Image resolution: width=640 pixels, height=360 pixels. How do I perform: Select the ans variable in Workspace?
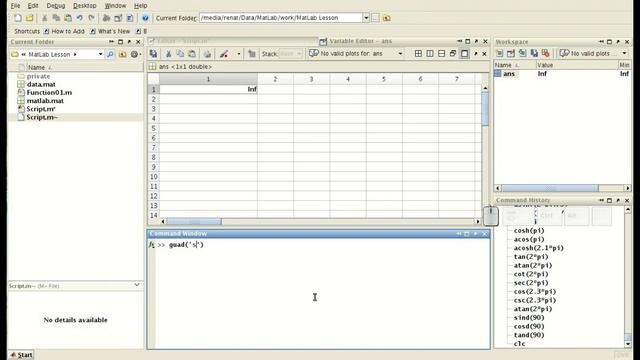click(x=509, y=74)
